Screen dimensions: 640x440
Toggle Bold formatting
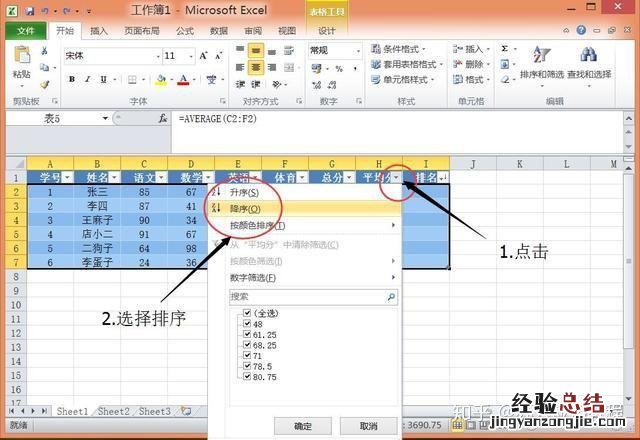coord(72,79)
